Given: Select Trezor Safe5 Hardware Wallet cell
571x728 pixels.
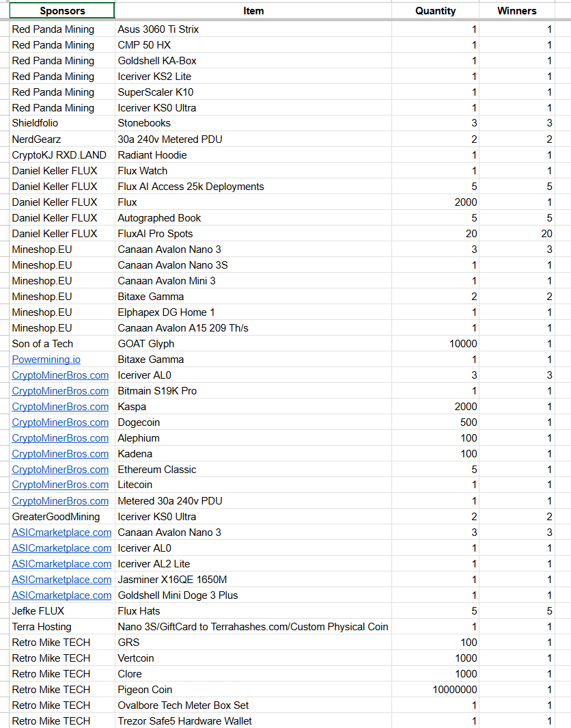Looking at the screenshot, I should 253,721.
